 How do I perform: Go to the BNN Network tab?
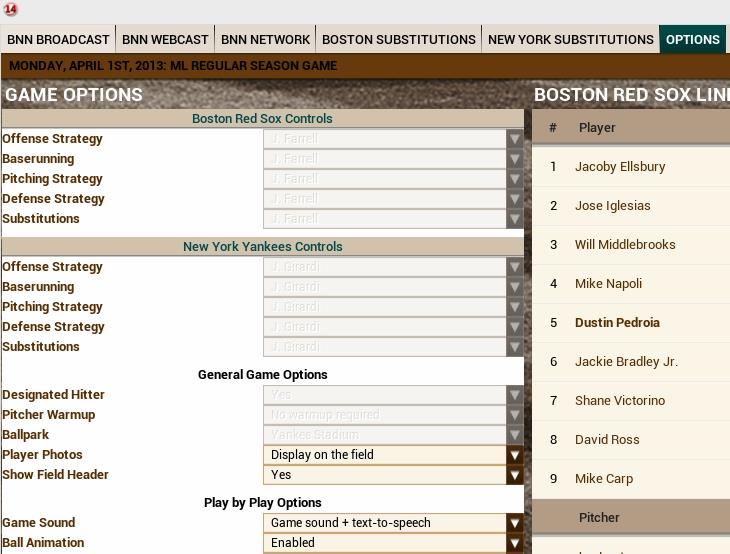[x=265, y=40]
